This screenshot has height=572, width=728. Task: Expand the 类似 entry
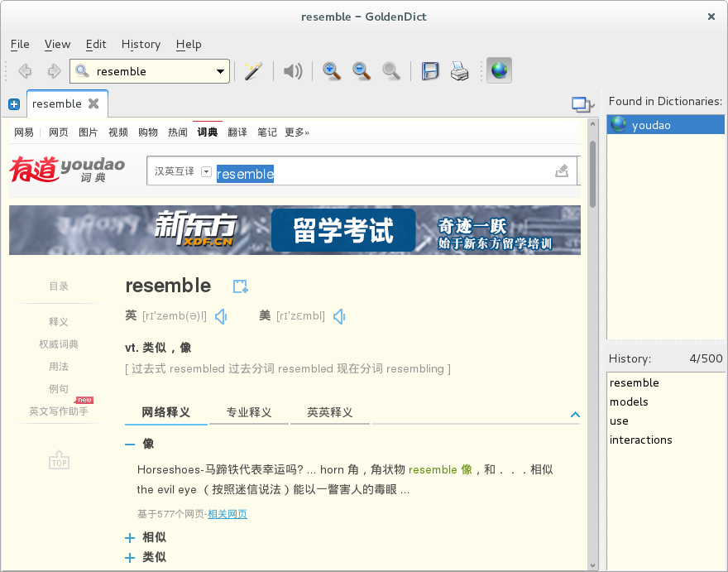[x=130, y=558]
